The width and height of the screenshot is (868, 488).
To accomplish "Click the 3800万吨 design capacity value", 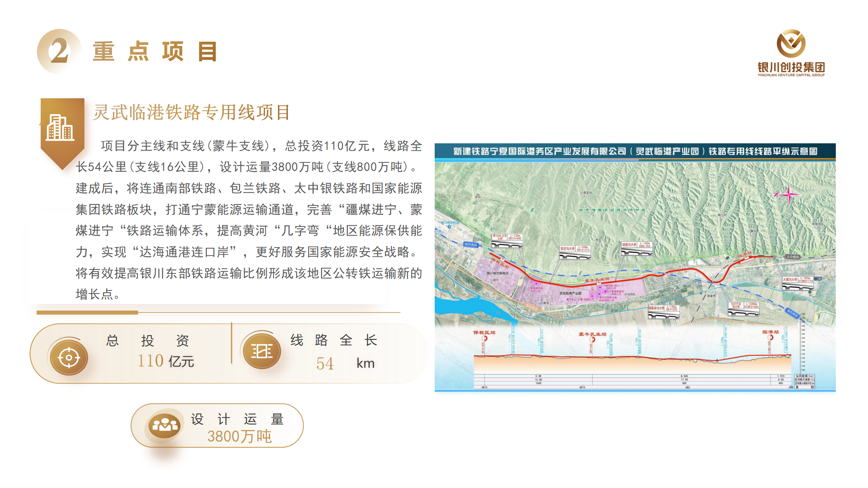I will click(239, 436).
